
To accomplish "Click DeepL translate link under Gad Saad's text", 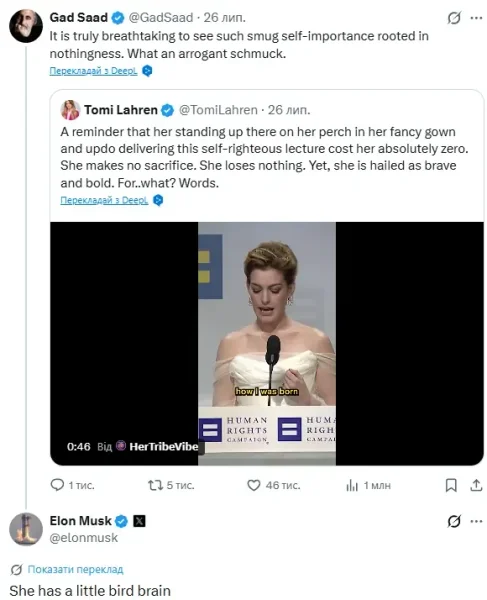I will [x=93, y=71].
